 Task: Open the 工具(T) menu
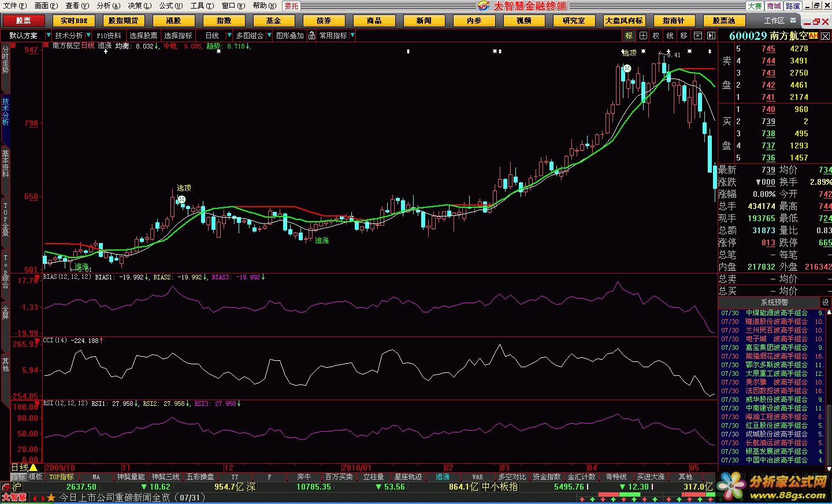tap(202, 6)
